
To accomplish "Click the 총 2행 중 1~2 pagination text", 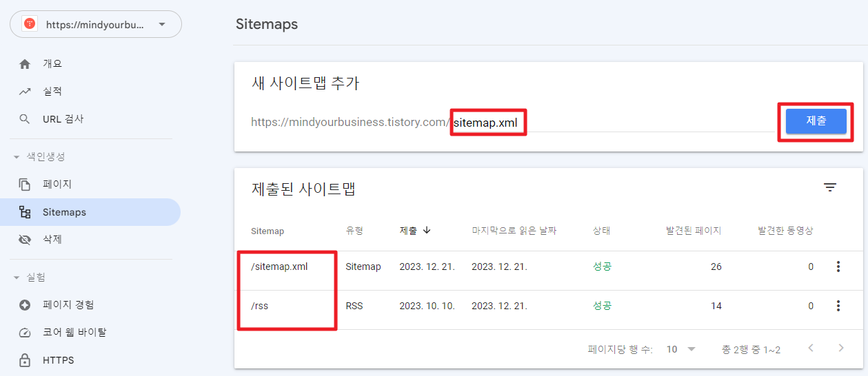I will pos(751,350).
